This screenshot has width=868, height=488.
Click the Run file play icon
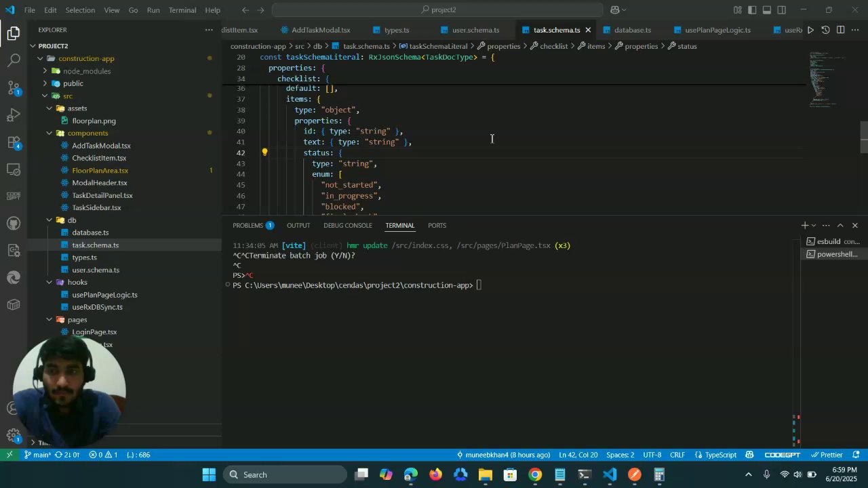[x=810, y=30]
